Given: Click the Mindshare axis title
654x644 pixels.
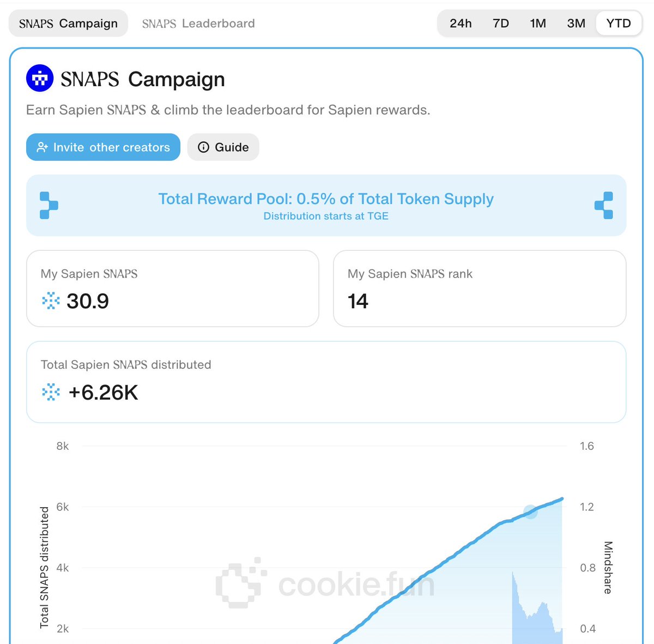Looking at the screenshot, I should [x=608, y=568].
